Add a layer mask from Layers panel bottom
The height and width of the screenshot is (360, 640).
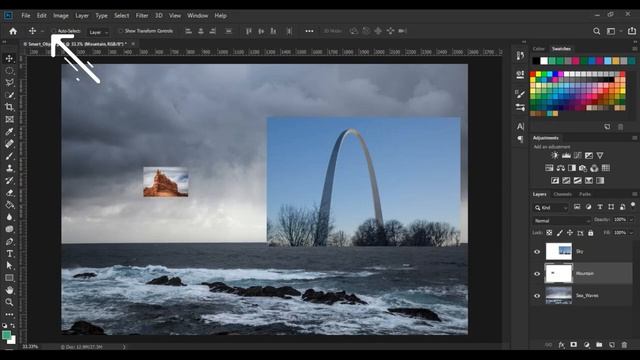(573, 345)
